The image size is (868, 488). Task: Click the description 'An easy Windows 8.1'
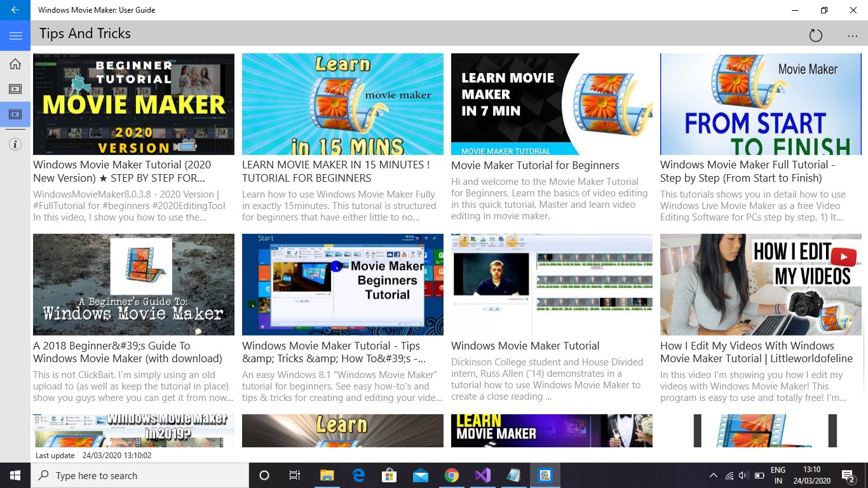(x=342, y=386)
